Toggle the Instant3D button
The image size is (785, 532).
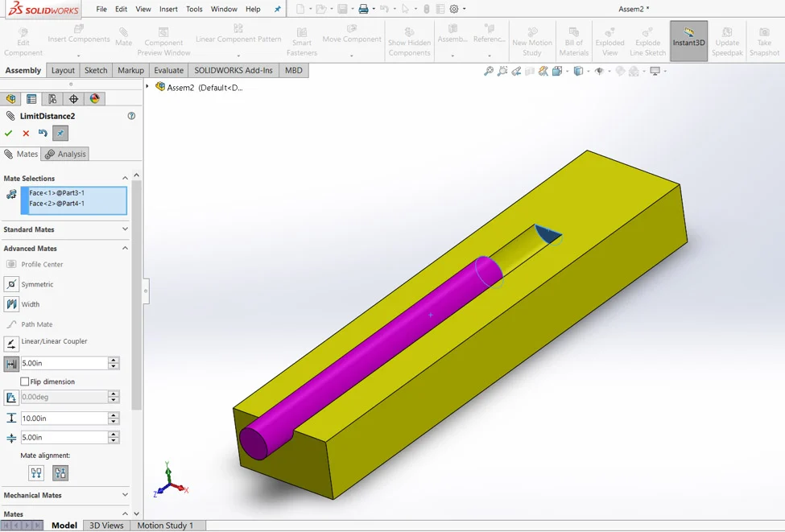coord(688,40)
